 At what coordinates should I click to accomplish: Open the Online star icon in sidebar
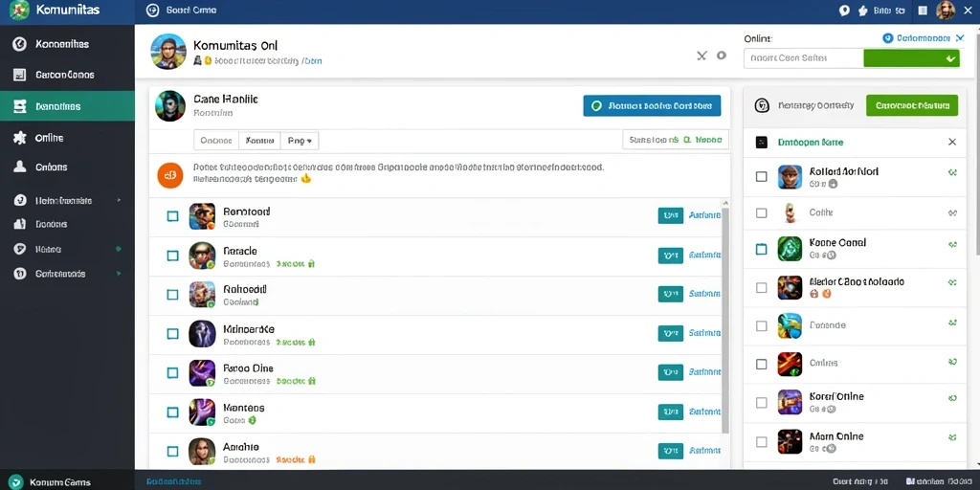[x=20, y=138]
